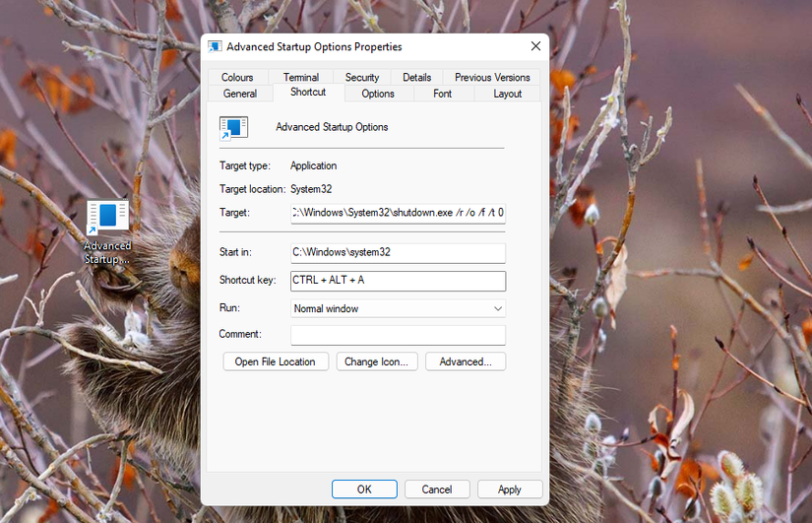Screen dimensions: 812x523
Task: Switch to the Terminal tab
Action: [301, 77]
